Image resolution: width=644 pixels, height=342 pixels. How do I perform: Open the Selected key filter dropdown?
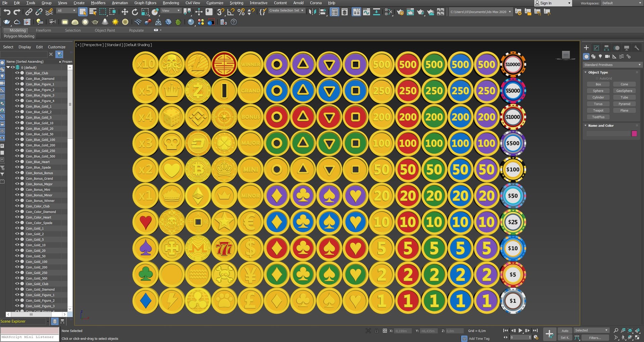tap(591, 330)
